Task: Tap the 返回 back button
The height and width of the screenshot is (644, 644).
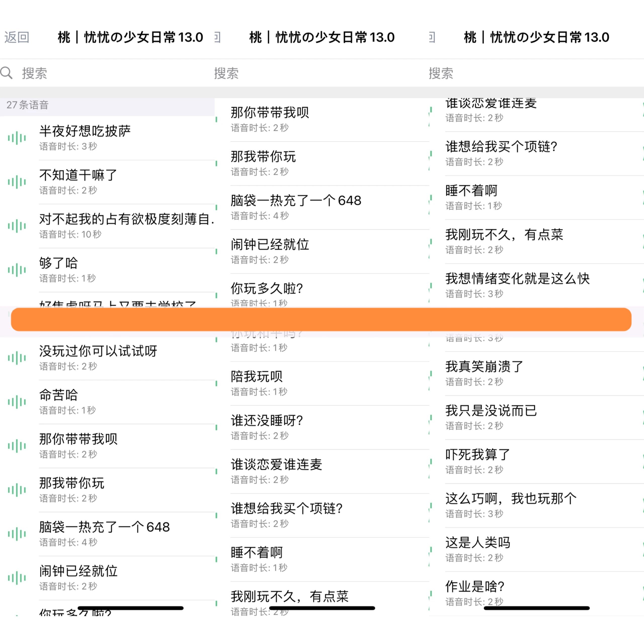Action: [17, 37]
